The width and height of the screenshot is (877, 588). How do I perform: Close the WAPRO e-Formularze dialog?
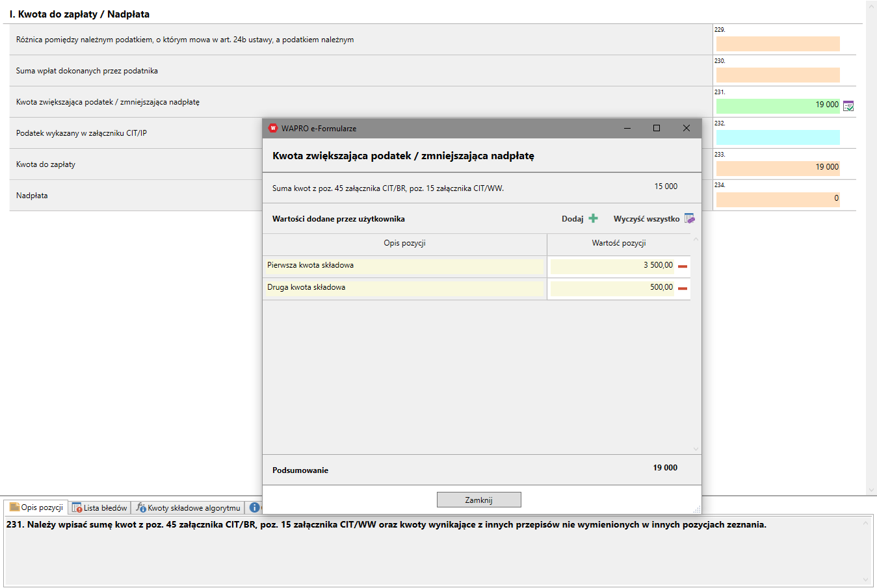686,128
